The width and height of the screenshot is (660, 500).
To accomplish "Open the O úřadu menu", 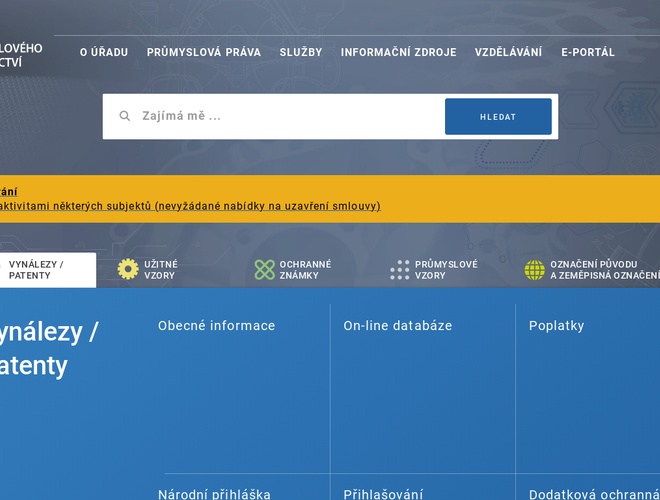I will tap(104, 52).
